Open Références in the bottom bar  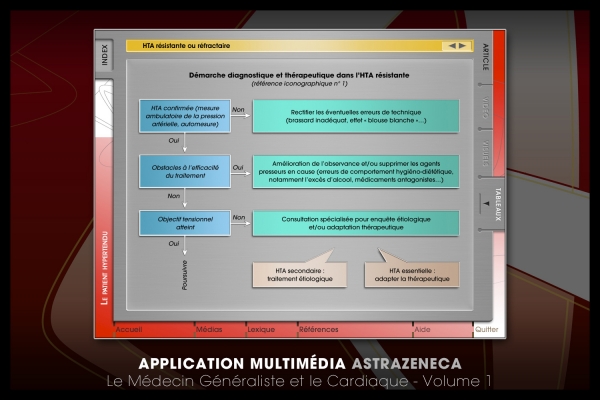pos(318,329)
